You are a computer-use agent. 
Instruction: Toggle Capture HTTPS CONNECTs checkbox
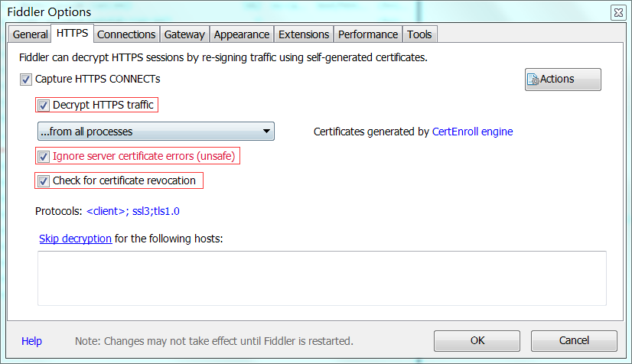[26, 80]
